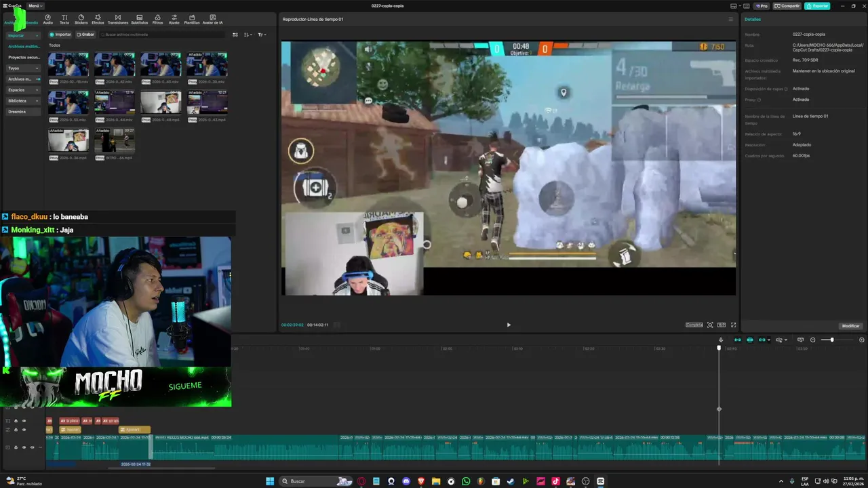Open the Detalles panel tab
Viewport: 868px width, 488px height.
click(753, 19)
